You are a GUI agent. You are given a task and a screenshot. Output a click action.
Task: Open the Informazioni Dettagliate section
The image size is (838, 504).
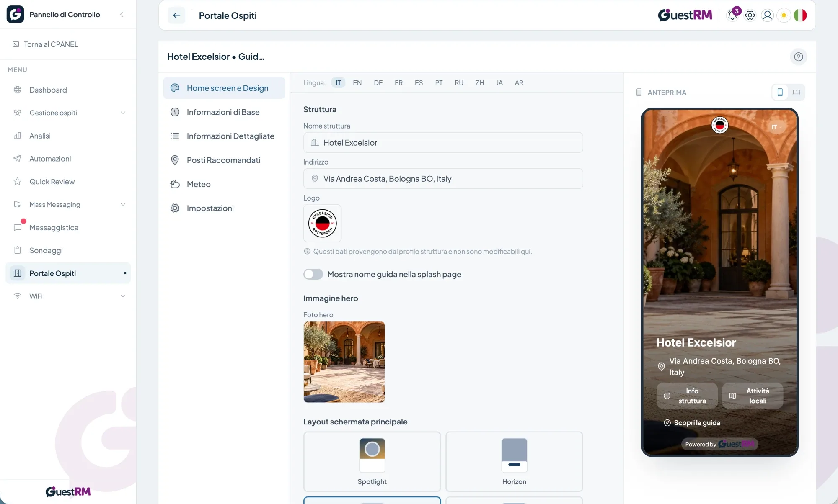(224, 136)
